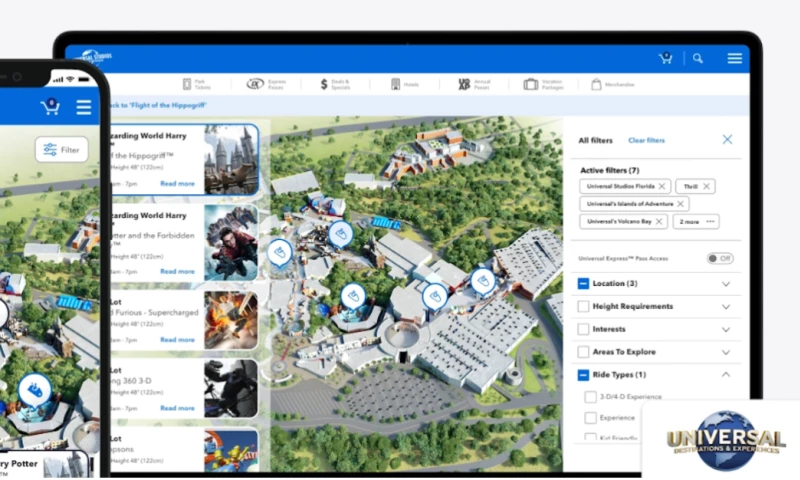Open the Hotels menu item
The width and height of the screenshot is (800, 480).
405,84
